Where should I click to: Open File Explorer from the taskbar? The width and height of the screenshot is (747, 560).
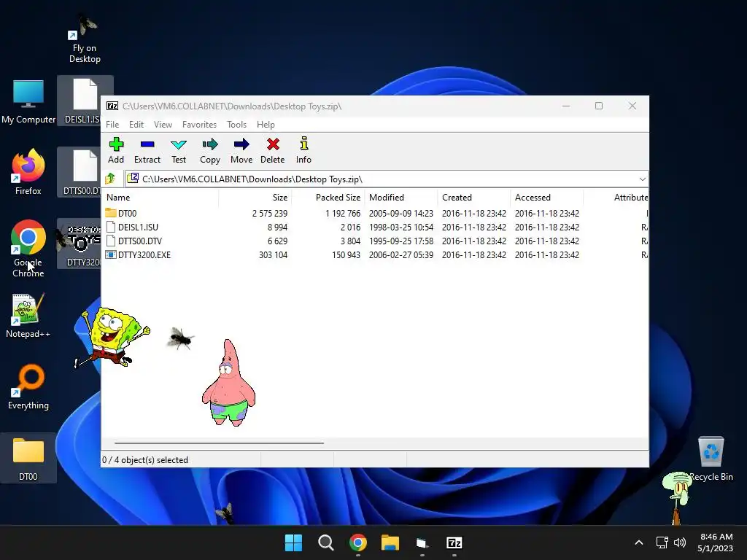[x=390, y=542]
